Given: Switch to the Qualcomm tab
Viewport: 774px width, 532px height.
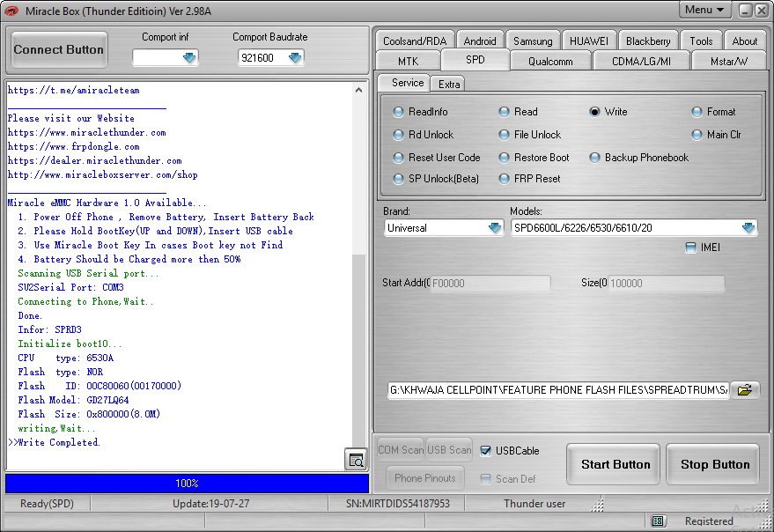Looking at the screenshot, I should (550, 62).
